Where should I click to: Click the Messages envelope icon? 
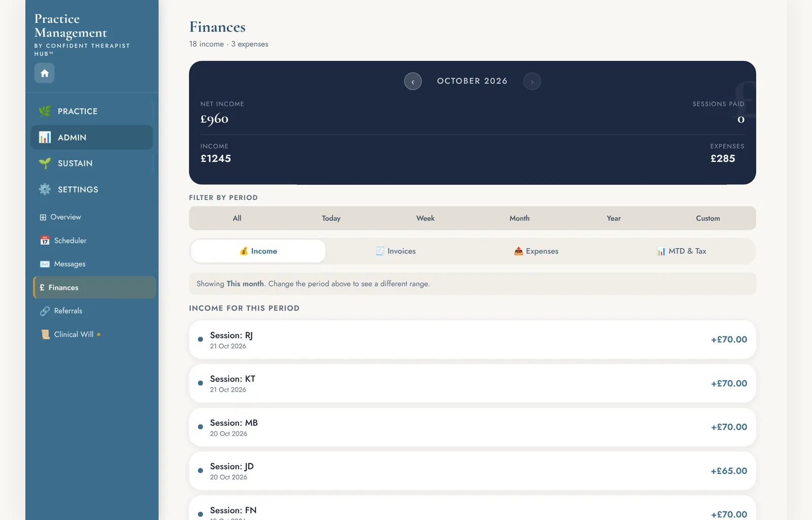pyautogui.click(x=45, y=264)
